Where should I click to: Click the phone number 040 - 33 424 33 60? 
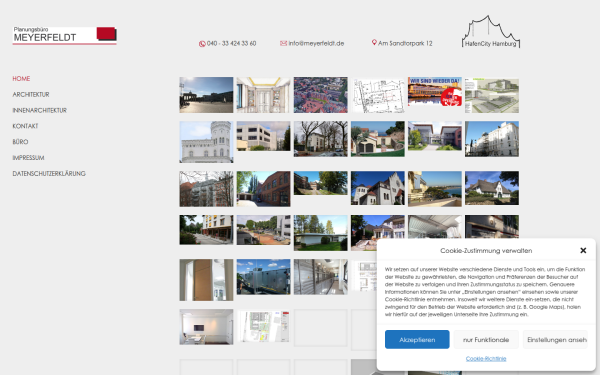point(232,44)
